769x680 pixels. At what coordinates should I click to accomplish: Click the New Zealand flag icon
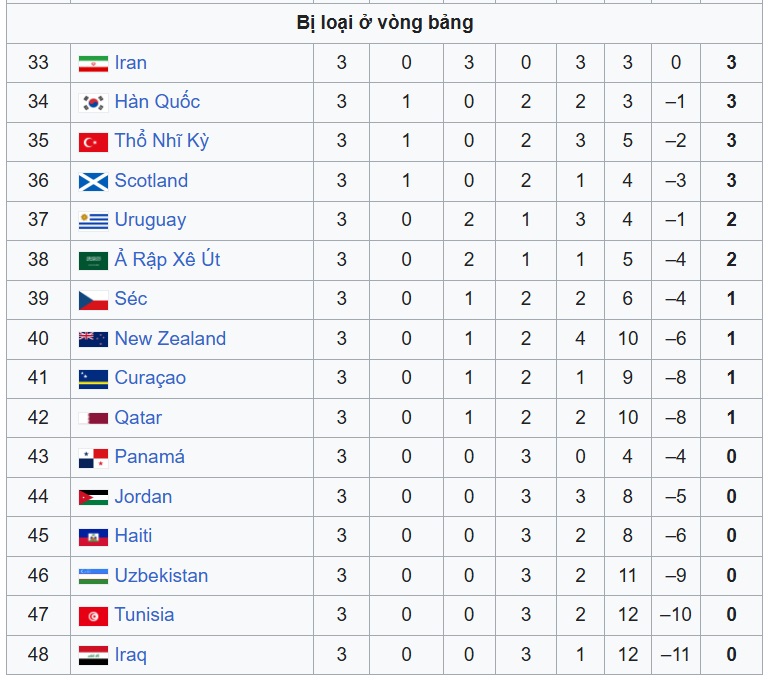click(93, 339)
